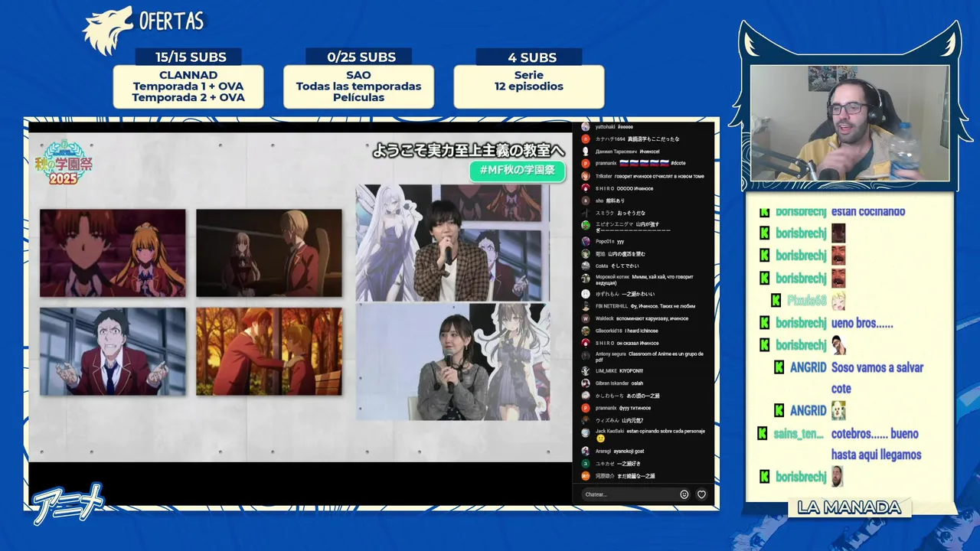Click the 4 SUBS counter label
This screenshot has width=980, height=551.
(x=532, y=57)
